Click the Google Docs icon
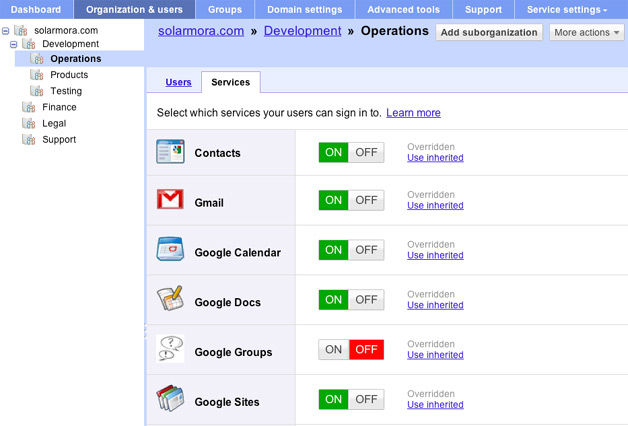This screenshot has height=426, width=628. 170,298
